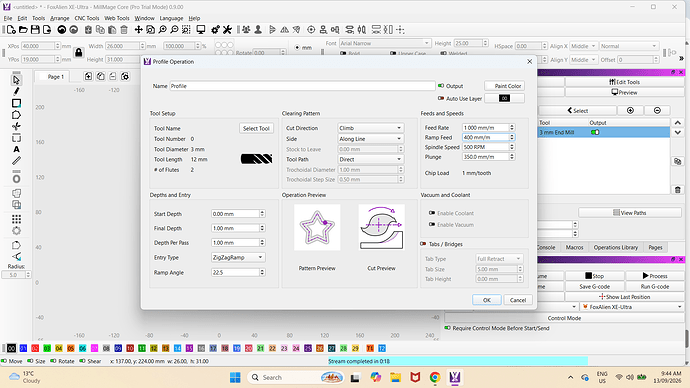Open the Entry Type ZigZagRamp dropdown
The width and height of the screenshot is (690, 388).
(x=238, y=257)
